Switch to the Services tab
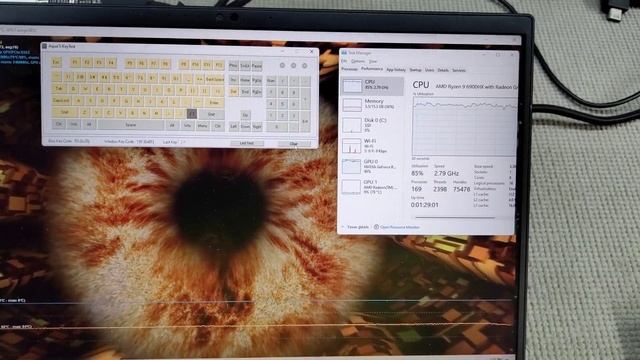Image resolution: width=640 pixels, height=360 pixels. click(459, 70)
